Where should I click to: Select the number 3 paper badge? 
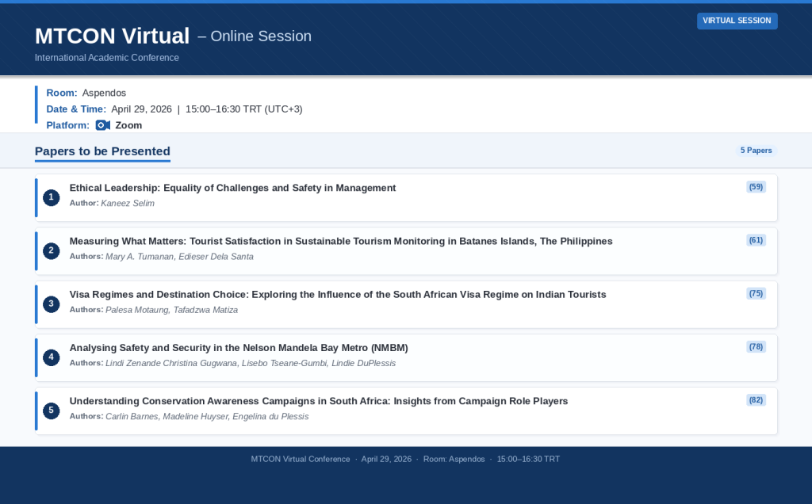pyautogui.click(x=52, y=304)
